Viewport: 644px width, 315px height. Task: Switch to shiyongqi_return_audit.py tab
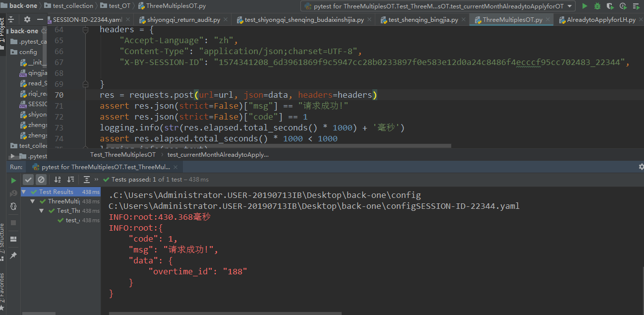183,20
